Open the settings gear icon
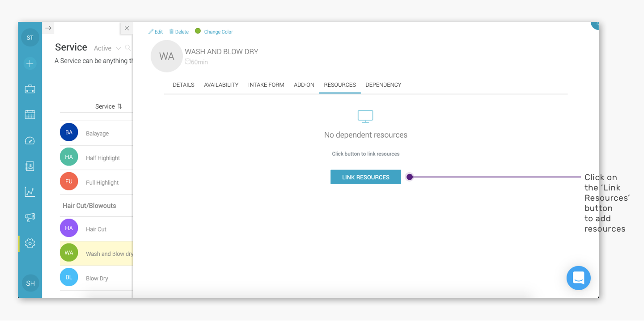 [30, 243]
